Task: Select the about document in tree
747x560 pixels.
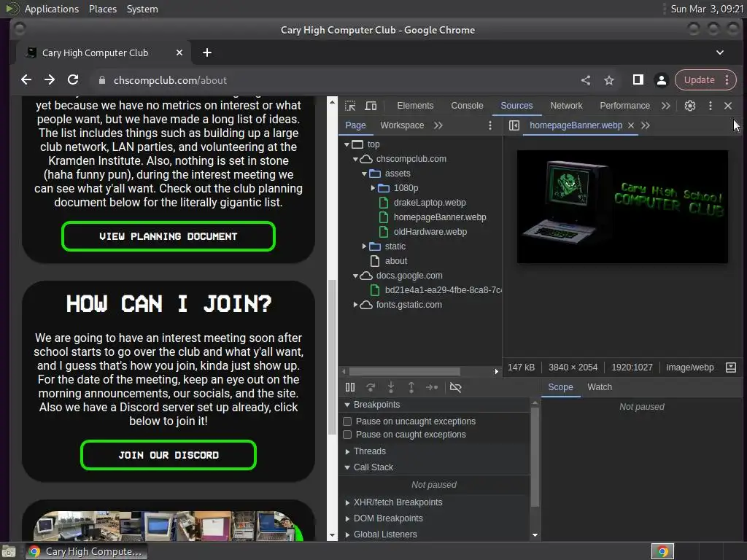Action: click(395, 261)
